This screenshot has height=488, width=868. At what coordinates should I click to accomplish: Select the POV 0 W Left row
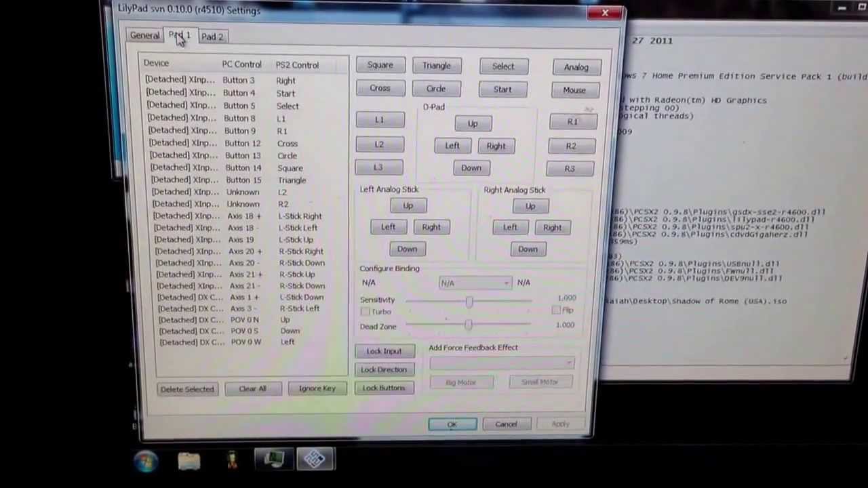pyautogui.click(x=252, y=342)
